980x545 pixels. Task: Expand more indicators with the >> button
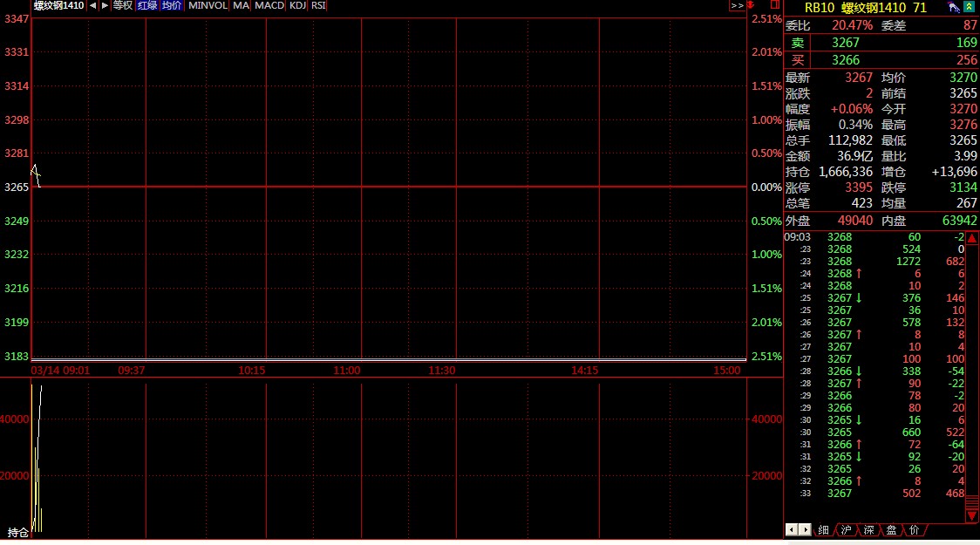click(737, 5)
